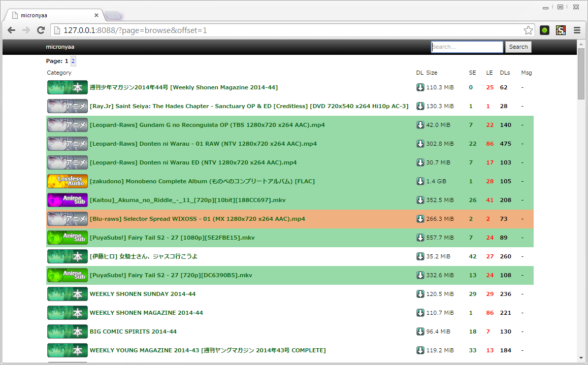Click book category badge for BIG COMIC SPIRITS

68,331
